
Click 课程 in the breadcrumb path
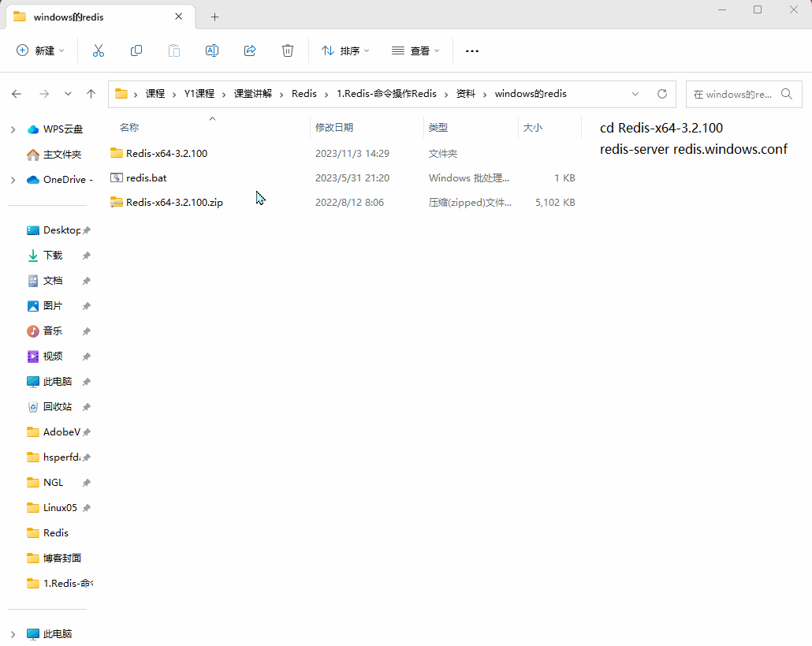(155, 94)
